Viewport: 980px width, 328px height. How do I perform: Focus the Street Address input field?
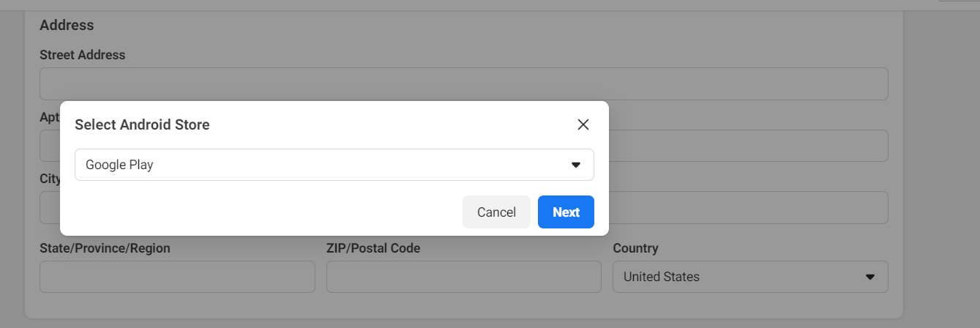tap(463, 84)
